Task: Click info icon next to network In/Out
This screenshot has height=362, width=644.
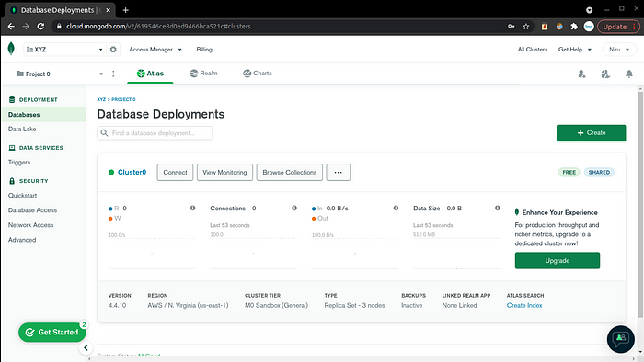Action: point(396,209)
